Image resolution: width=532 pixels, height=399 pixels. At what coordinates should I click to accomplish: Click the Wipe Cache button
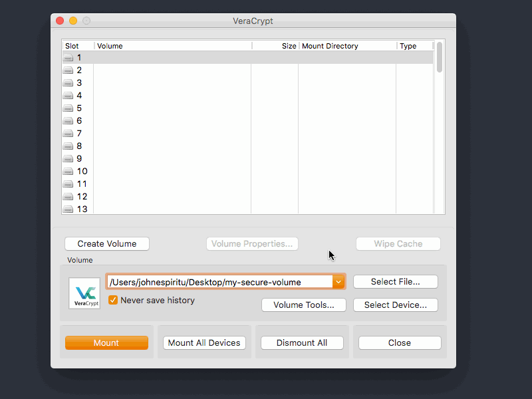398,243
